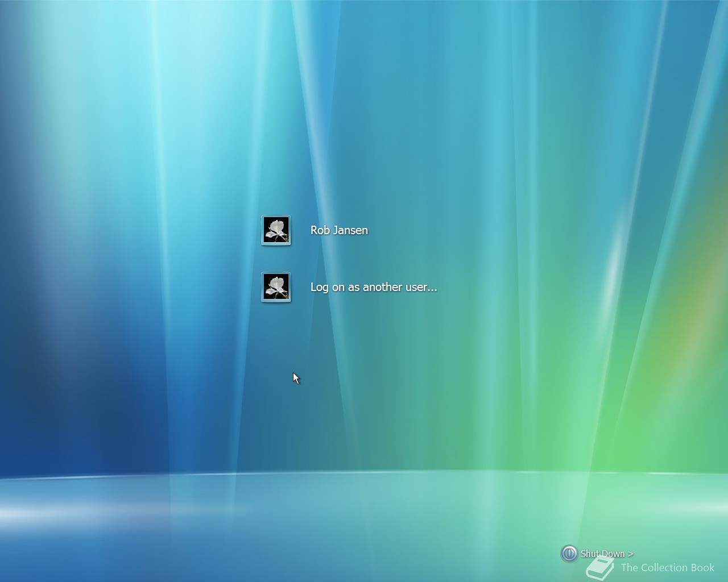Click Rob Jansen's flower avatar picture
The image size is (728, 582).
[276, 230]
